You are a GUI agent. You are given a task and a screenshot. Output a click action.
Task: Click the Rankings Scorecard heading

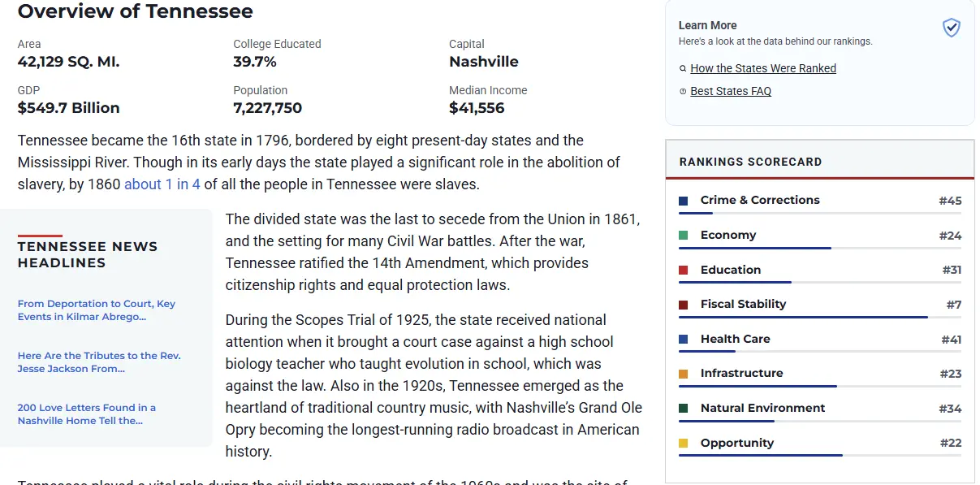(750, 162)
